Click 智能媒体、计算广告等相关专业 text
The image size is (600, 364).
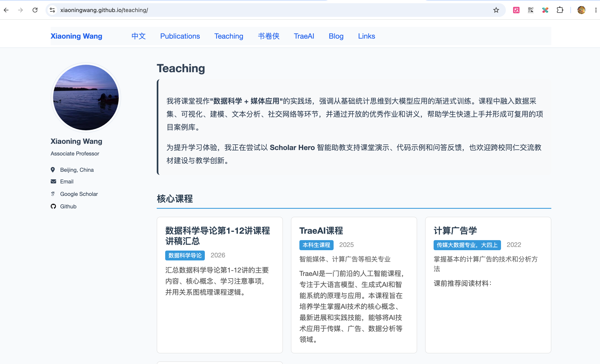coord(345,259)
